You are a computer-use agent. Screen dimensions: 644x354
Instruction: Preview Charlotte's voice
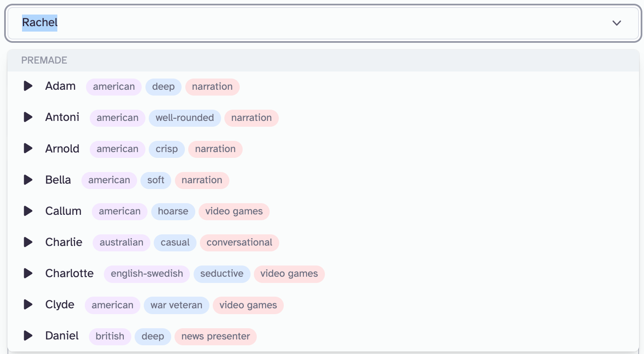coord(28,273)
